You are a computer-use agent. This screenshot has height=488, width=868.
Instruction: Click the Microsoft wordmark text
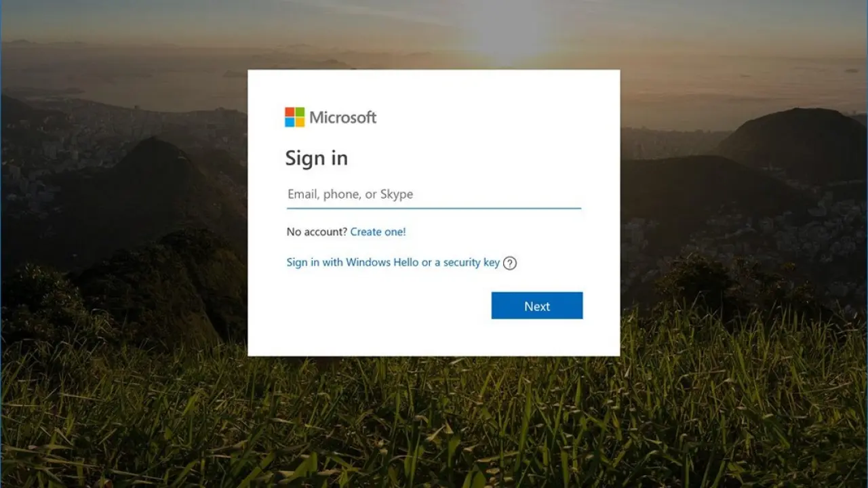tap(343, 117)
